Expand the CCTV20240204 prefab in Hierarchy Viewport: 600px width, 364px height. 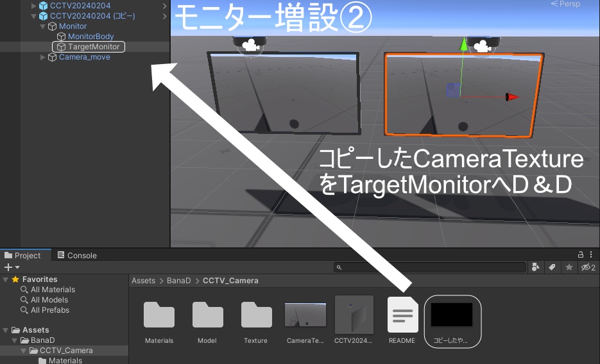pos(33,6)
